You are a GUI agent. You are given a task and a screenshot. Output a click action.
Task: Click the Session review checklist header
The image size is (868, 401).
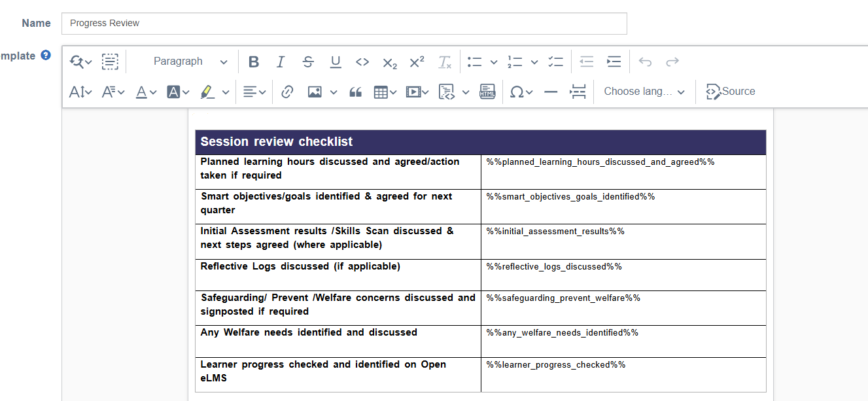480,142
